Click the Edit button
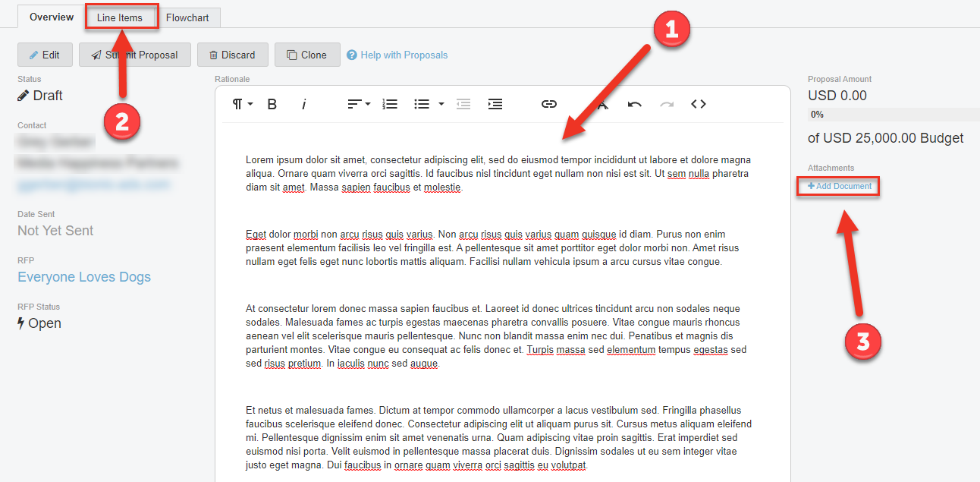Viewport: 980px width, 482px height. click(44, 55)
